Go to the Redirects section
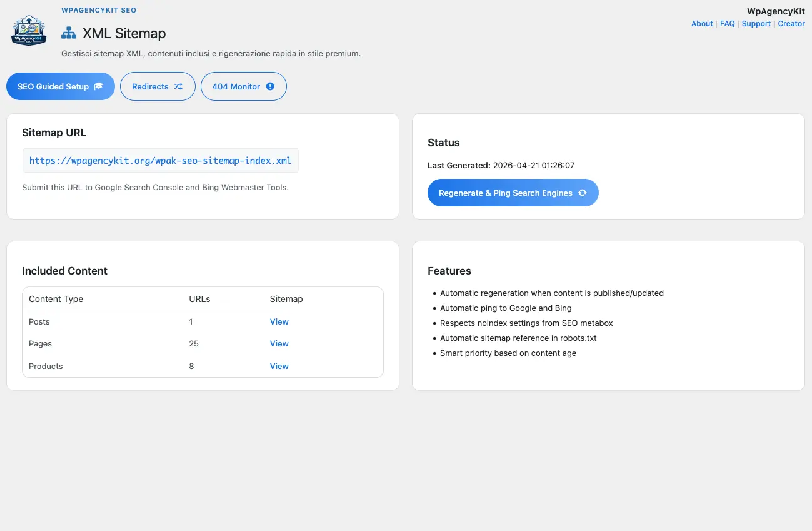812x531 pixels. tap(158, 86)
